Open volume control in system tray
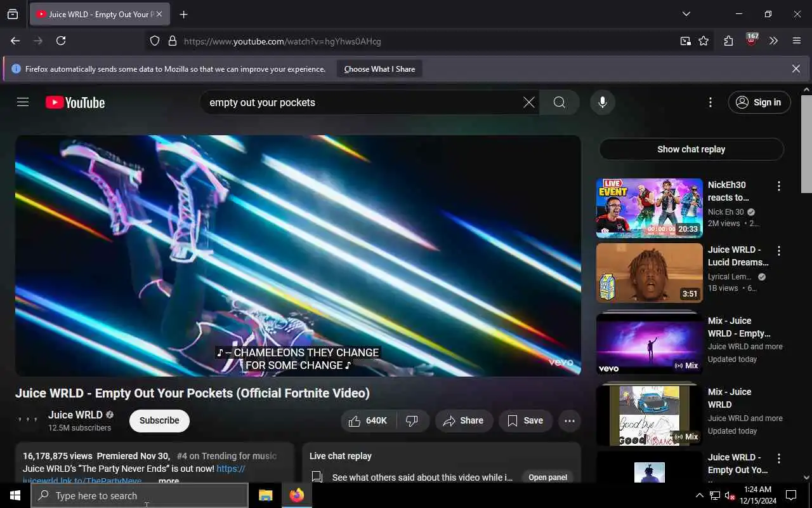The height and width of the screenshot is (508, 812). click(730, 495)
